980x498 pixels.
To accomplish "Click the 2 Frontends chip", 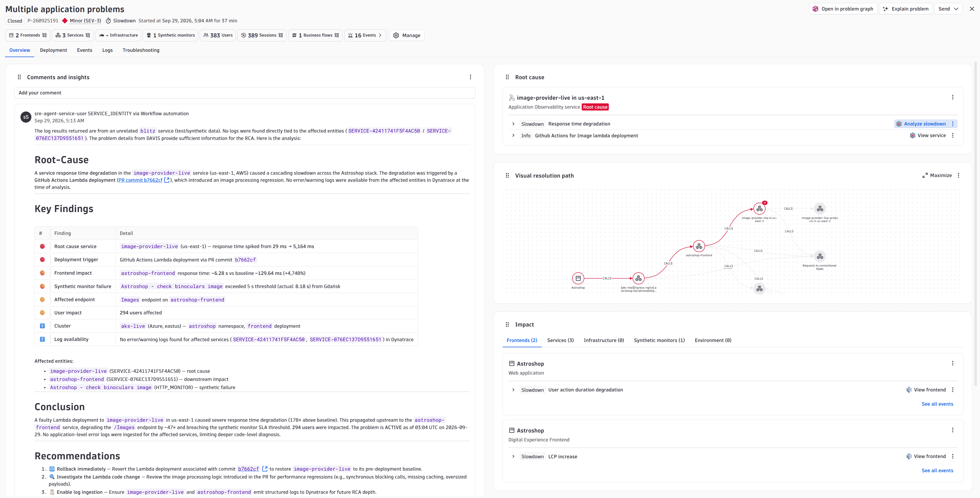I will click(x=28, y=35).
